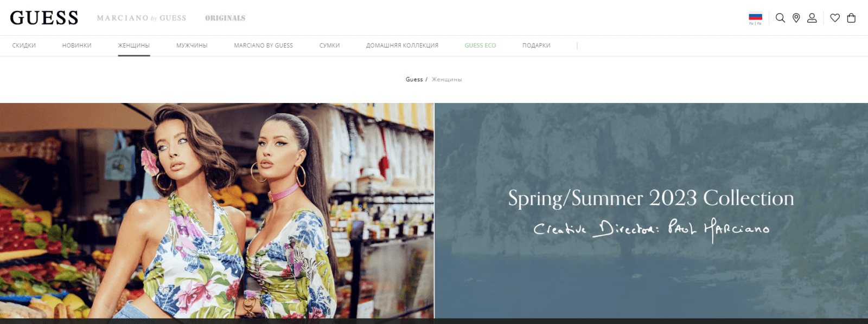868x324 pixels.
Task: Open the Spring/Summer 2023 Collection banner
Action: (x=651, y=211)
